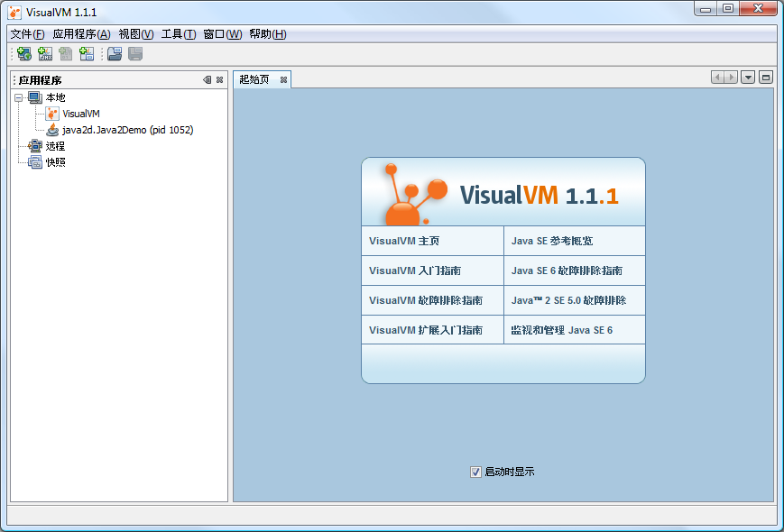Open the document list dropdown arrow
The width and height of the screenshot is (784, 532).
(748, 78)
